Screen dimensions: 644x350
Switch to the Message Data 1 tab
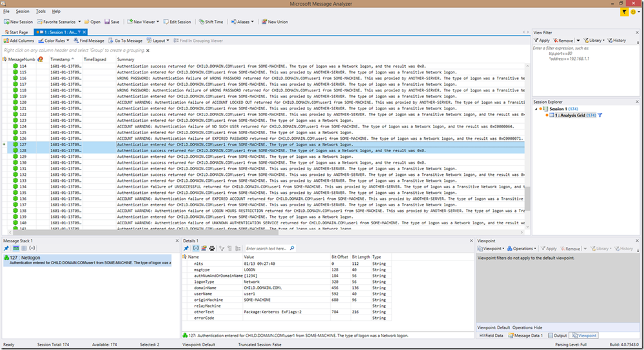coord(525,336)
